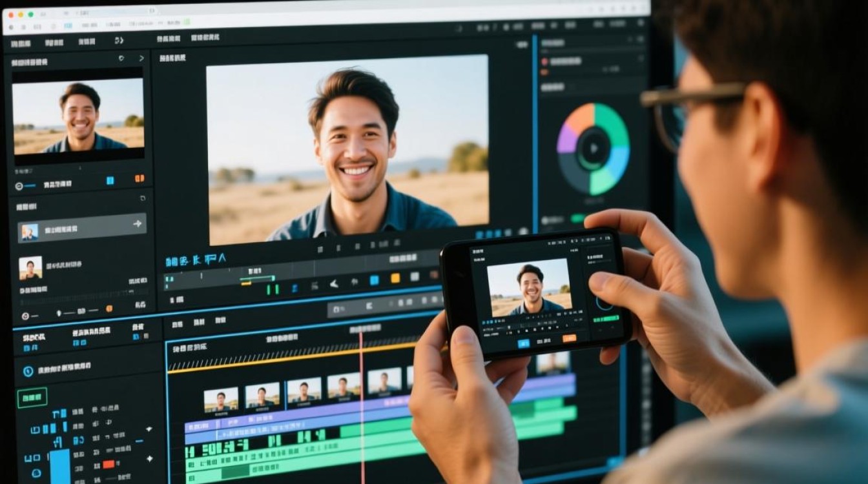
Task: Click the blue circular icon in the lower-left panel
Action: point(28,371)
